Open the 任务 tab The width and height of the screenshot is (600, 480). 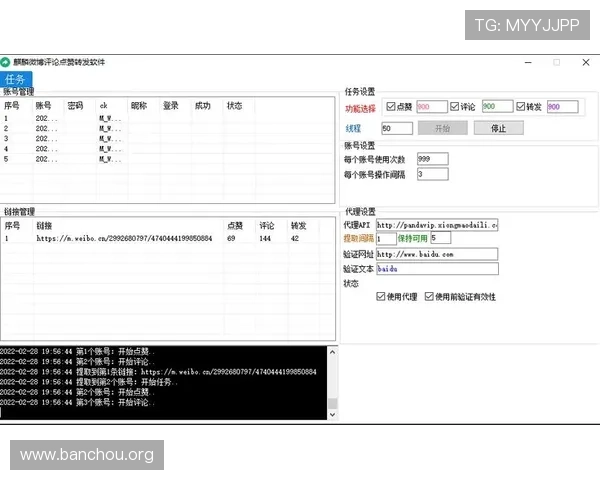[x=16, y=79]
